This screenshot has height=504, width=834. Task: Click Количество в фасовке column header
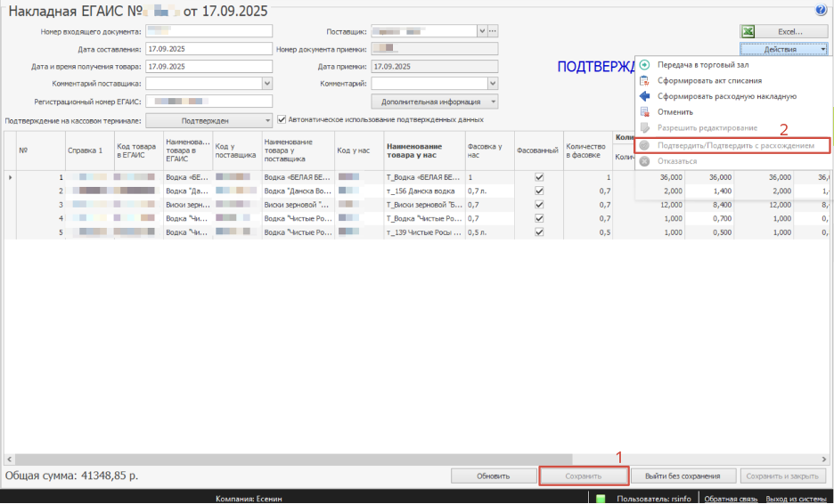tap(588, 150)
